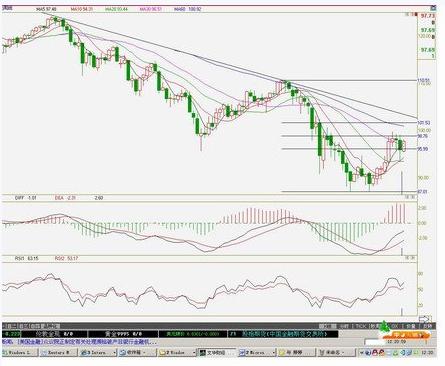Click the scroll arrow below the RSI panel
This screenshot has width=445, height=366.
tap(425, 318)
